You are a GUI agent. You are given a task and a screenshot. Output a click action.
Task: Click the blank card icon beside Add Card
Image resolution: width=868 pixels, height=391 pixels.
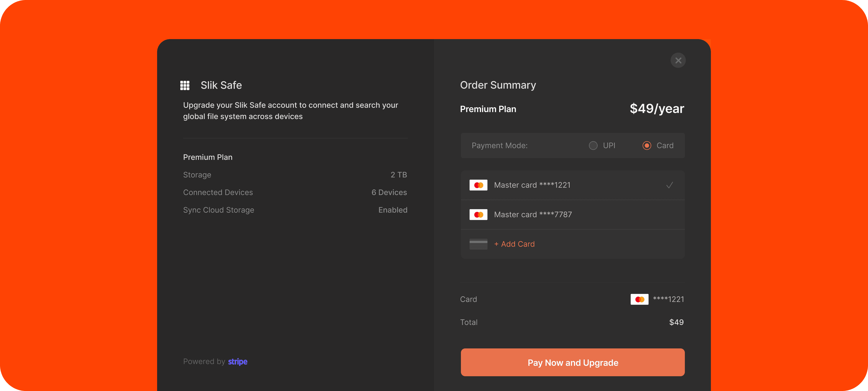[478, 244]
